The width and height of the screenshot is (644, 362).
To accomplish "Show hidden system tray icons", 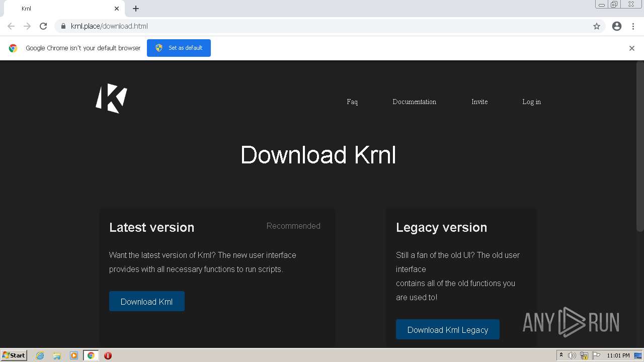I will [x=561, y=355].
